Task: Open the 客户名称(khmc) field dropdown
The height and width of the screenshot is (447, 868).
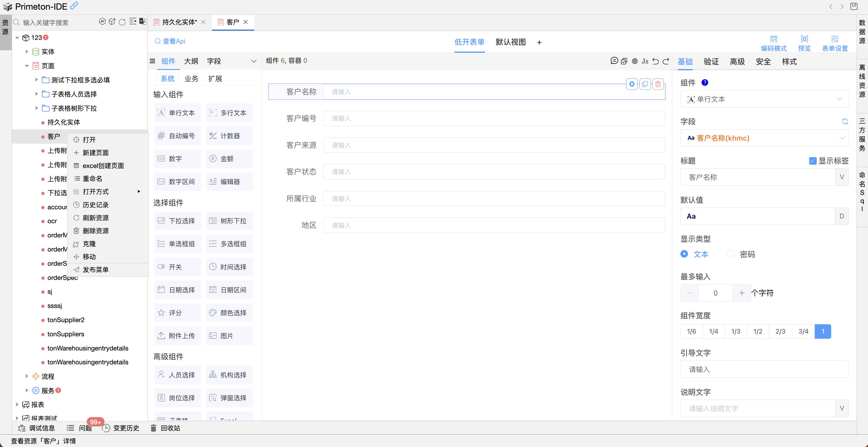Action: pos(764,138)
